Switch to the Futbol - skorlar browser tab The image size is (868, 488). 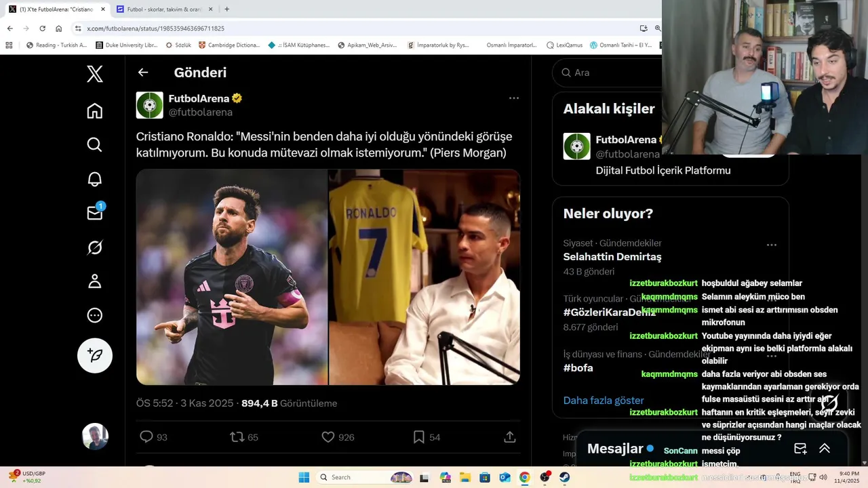click(165, 9)
